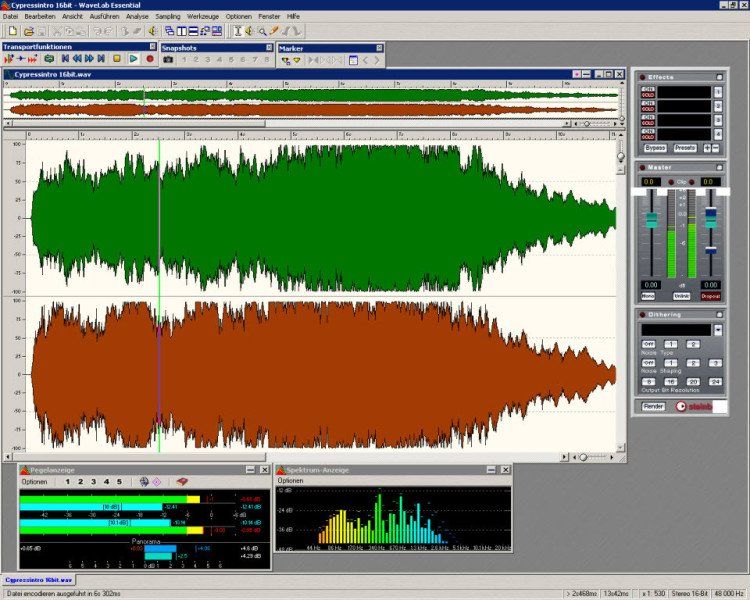Viewport: 750px width, 600px height.
Task: Select 16 bit output resolution
Action: (x=670, y=382)
